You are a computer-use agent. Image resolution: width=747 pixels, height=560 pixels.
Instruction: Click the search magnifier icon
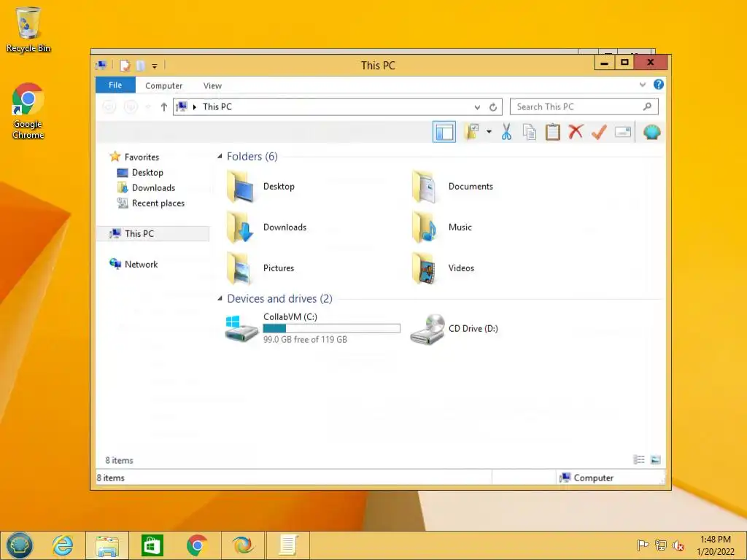(x=647, y=106)
